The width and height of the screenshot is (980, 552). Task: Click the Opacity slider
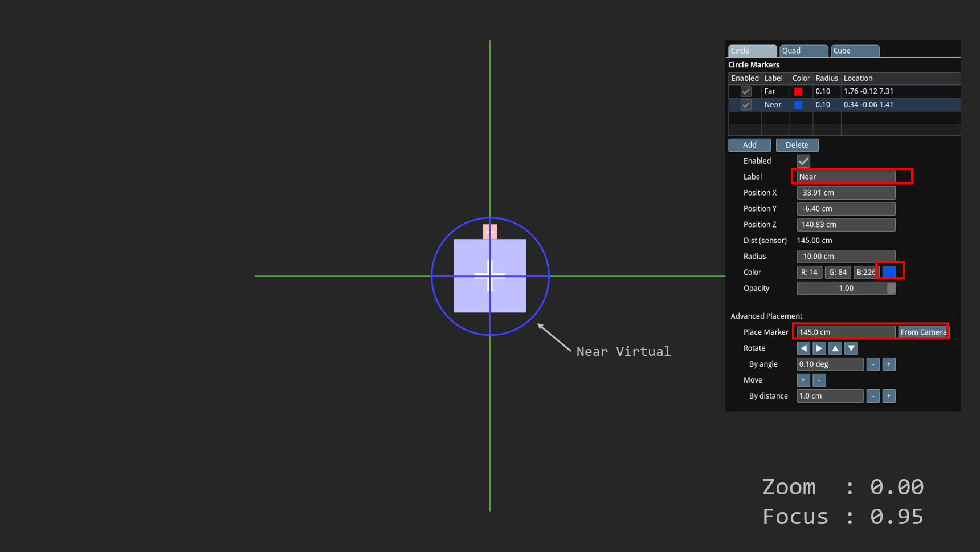[x=846, y=289]
